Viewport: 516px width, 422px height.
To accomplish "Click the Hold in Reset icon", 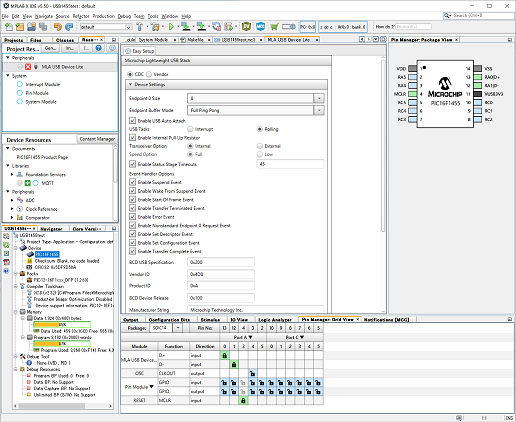I will point(217,27).
